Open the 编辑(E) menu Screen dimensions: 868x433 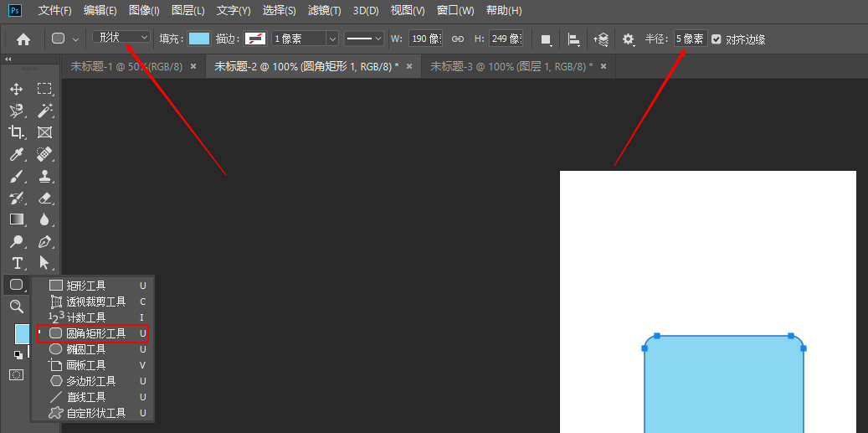[100, 11]
